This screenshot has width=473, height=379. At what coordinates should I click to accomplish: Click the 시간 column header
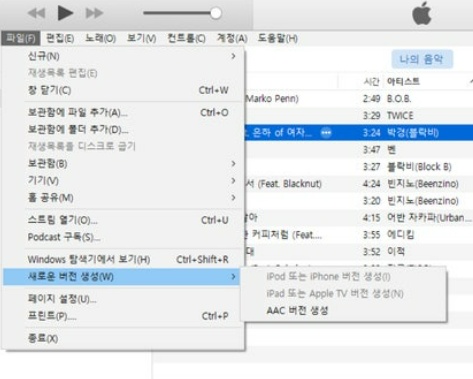click(x=371, y=82)
